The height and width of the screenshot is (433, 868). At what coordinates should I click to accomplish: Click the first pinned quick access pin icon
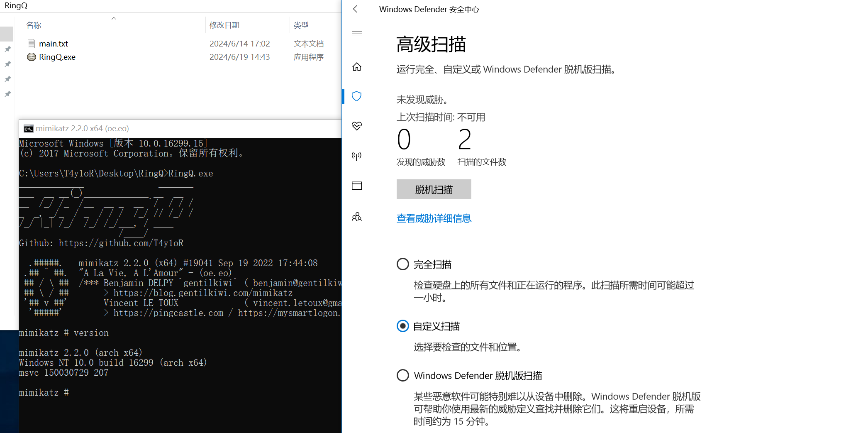(x=7, y=49)
